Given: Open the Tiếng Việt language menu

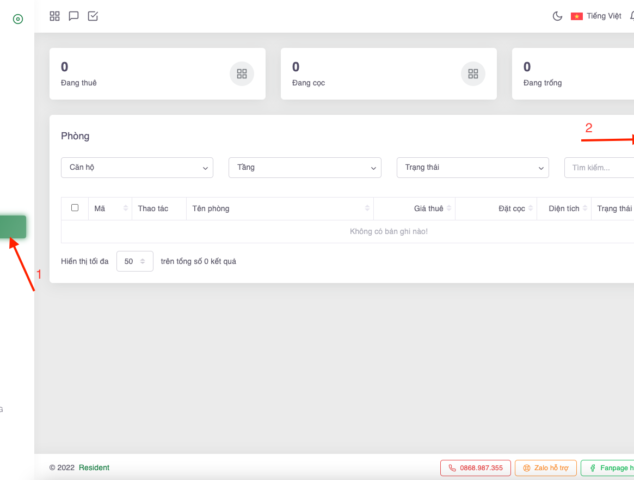Looking at the screenshot, I should (603, 16).
